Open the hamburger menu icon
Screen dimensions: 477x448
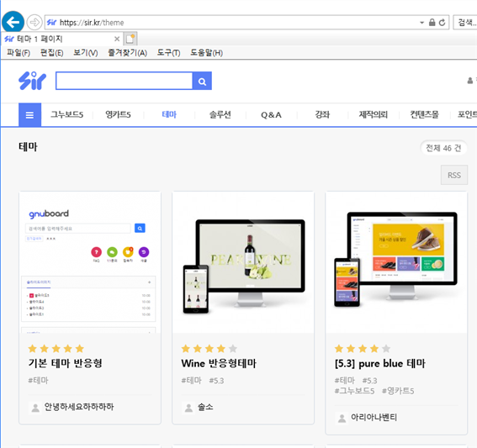(x=29, y=115)
